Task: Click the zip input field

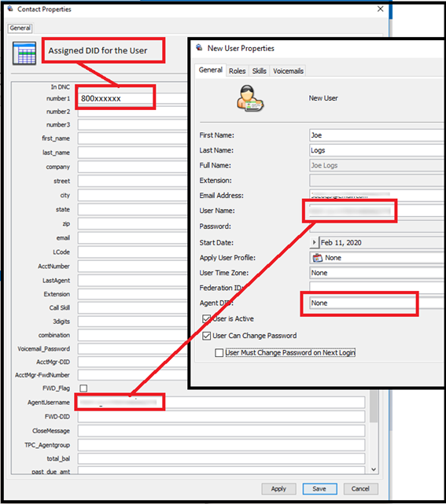Action: (132, 224)
